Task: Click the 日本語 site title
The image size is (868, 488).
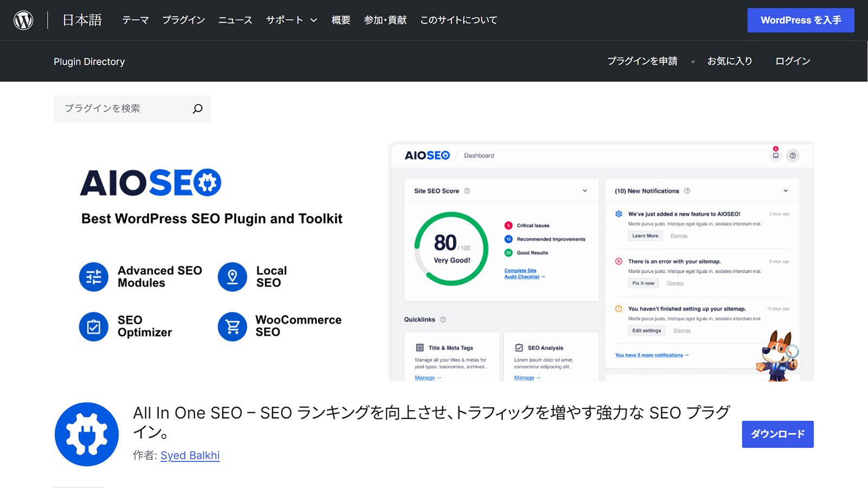Action: [x=82, y=20]
